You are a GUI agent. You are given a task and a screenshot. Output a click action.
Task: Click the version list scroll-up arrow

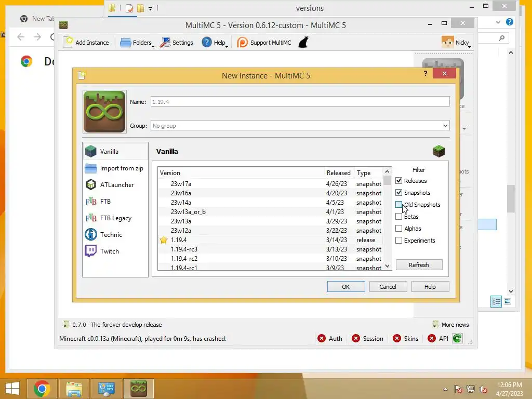pyautogui.click(x=387, y=171)
